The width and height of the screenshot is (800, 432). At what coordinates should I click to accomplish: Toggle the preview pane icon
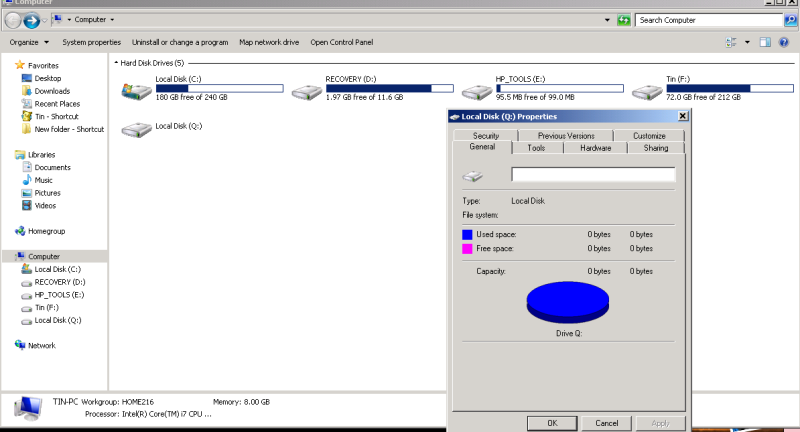[x=765, y=42]
